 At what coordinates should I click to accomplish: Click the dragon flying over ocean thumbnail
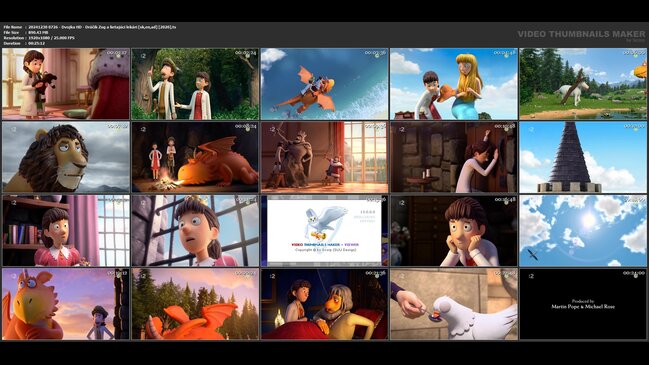pos(324,84)
